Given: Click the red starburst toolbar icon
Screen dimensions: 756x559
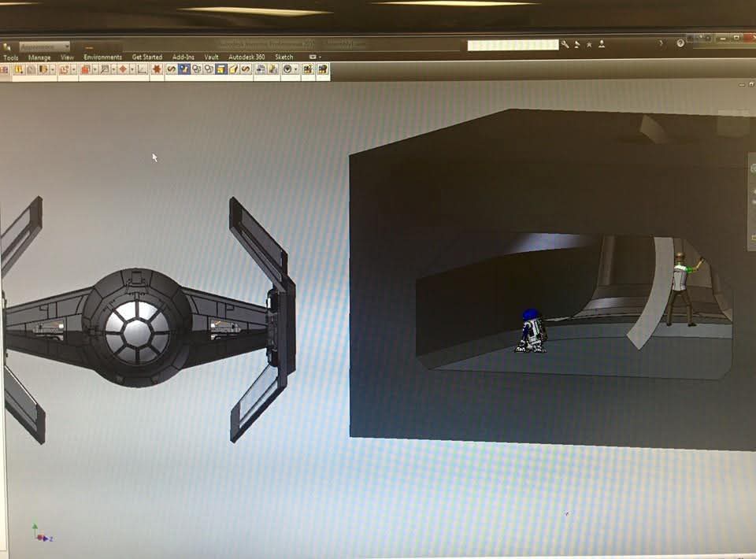Looking at the screenshot, I should (157, 70).
